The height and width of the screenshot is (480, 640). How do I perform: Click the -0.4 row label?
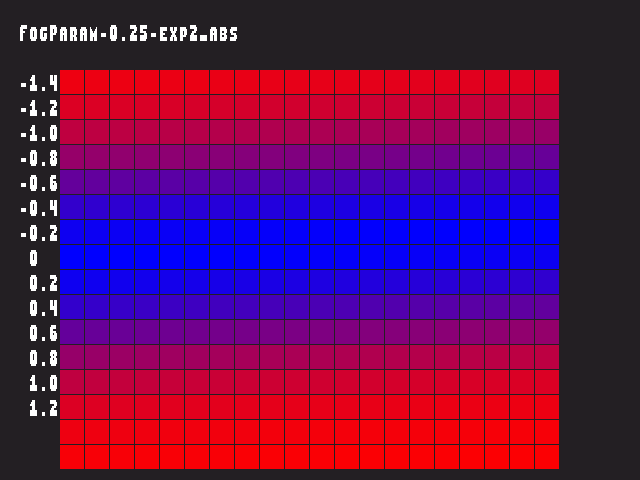39,209
